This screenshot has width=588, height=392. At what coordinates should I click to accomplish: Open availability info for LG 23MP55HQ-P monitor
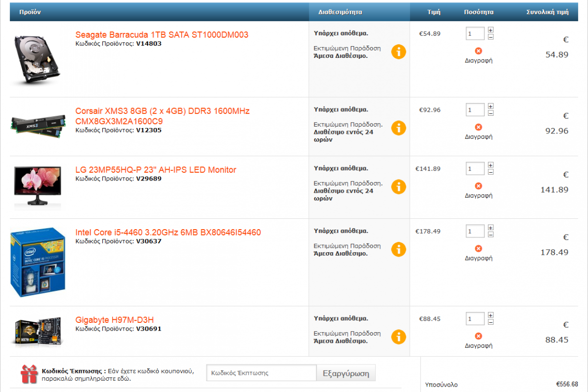(398, 186)
